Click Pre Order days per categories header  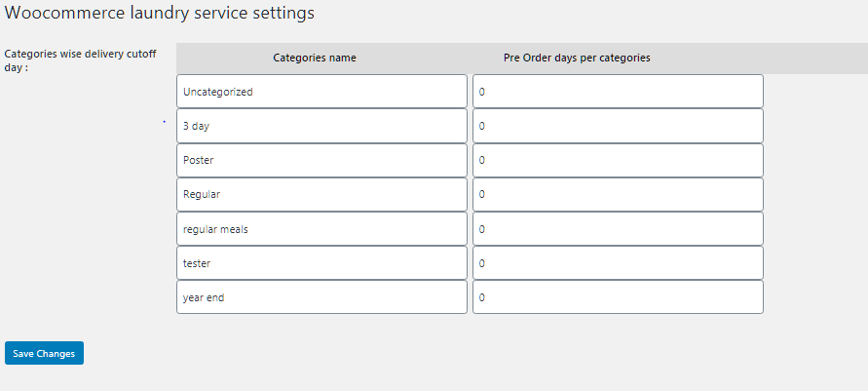pyautogui.click(x=577, y=58)
